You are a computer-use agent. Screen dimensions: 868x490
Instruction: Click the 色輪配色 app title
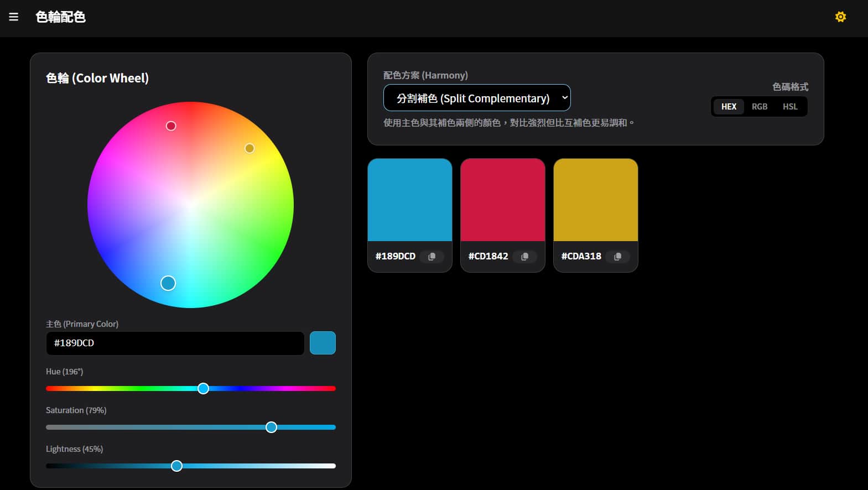tap(60, 17)
